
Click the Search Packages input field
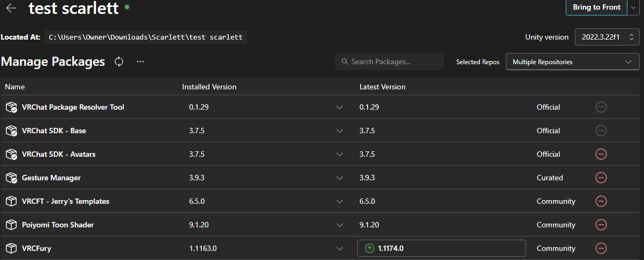(x=390, y=62)
